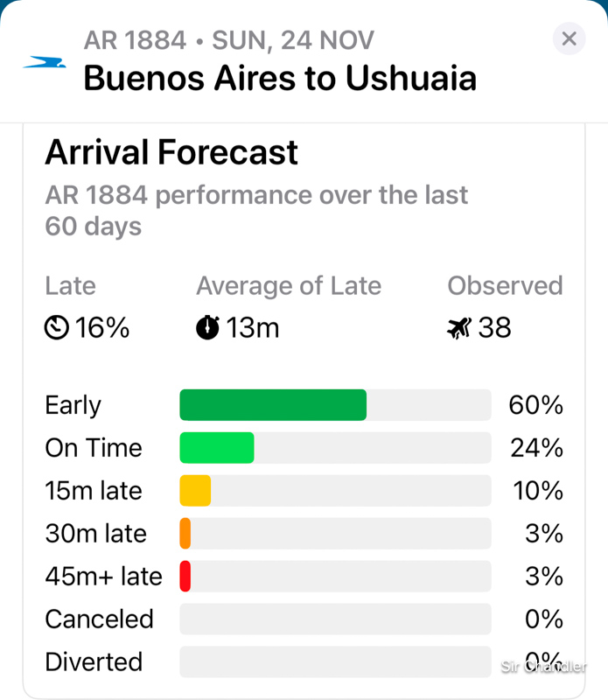608x700 pixels.
Task: Tap the On Time 24% value
Action: pos(535,448)
